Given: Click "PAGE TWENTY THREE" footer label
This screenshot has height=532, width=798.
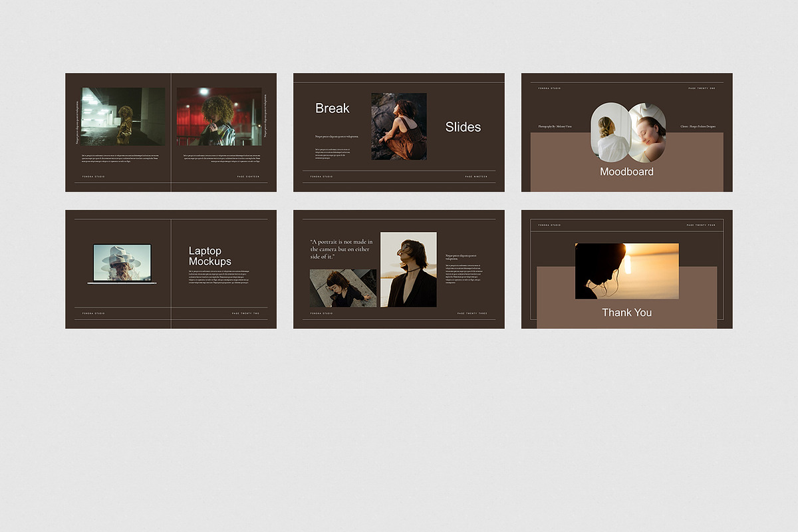Looking at the screenshot, I should coord(472,313).
